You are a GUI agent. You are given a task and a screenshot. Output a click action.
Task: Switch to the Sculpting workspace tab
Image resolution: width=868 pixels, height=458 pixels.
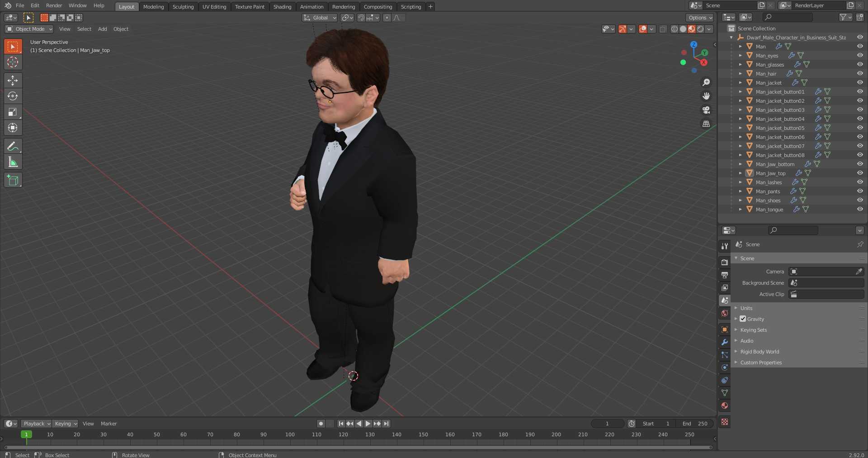(183, 7)
